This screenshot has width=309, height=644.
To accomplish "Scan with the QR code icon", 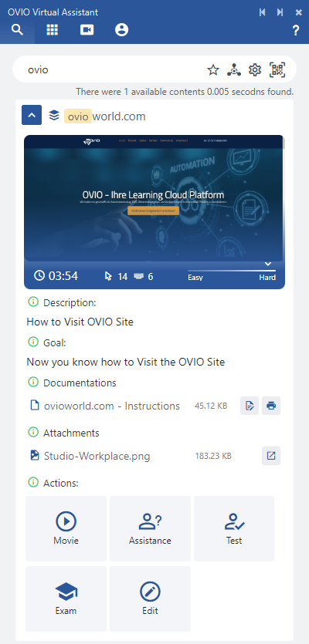I will 277,70.
